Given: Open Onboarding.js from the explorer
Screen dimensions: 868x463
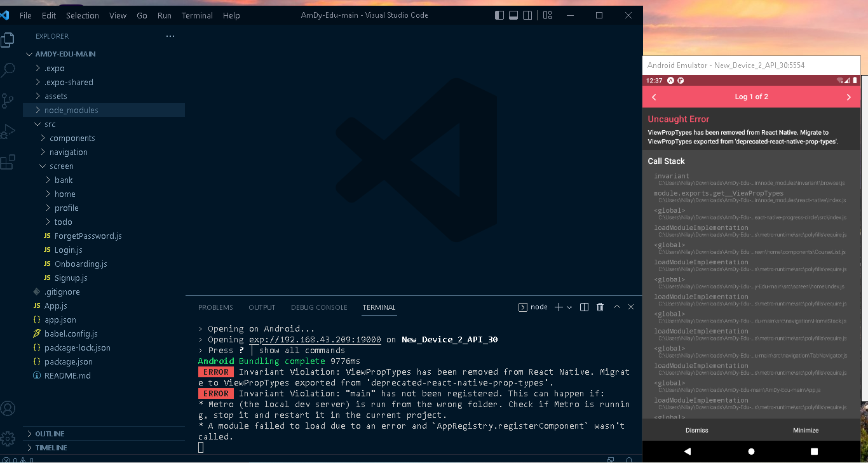Looking at the screenshot, I should [104, 264].
